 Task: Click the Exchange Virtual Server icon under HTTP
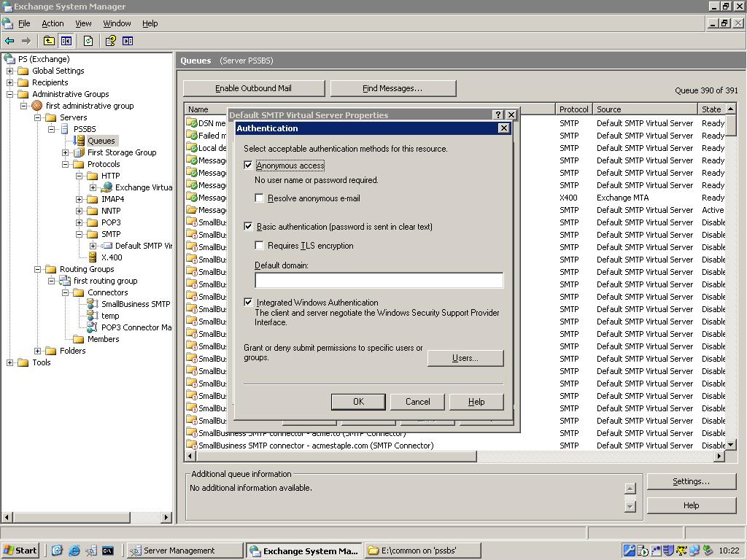107,187
